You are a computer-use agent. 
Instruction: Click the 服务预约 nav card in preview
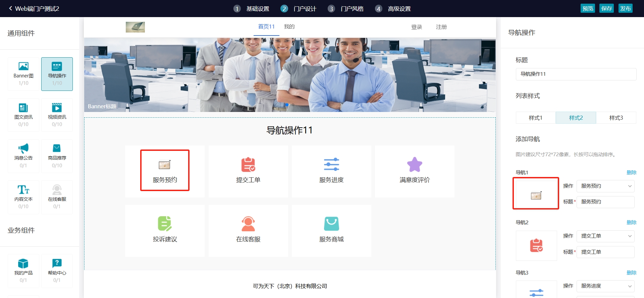165,171
